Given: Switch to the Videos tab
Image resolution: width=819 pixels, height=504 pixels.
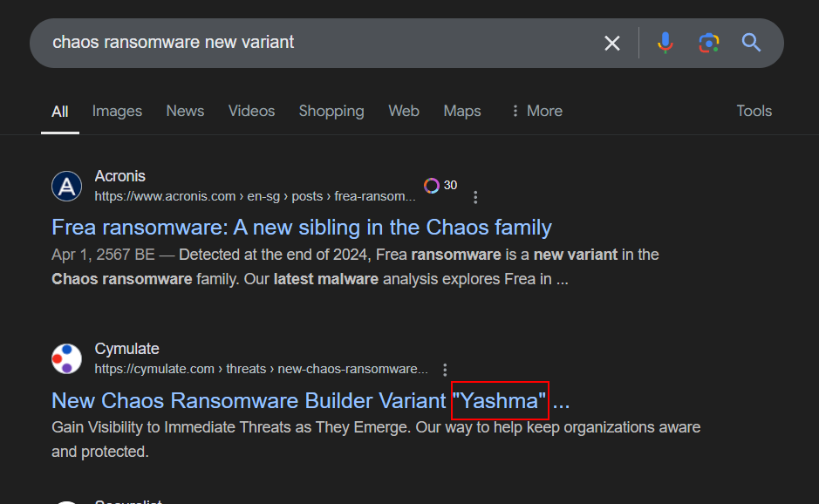Looking at the screenshot, I should pyautogui.click(x=251, y=111).
